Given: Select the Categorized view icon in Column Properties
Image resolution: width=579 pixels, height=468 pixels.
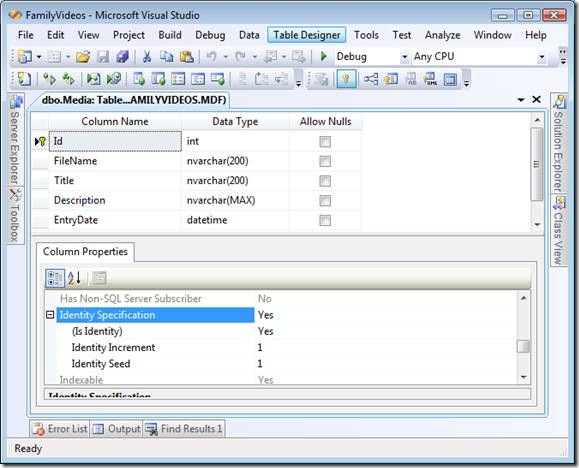Looking at the screenshot, I should click(55, 278).
